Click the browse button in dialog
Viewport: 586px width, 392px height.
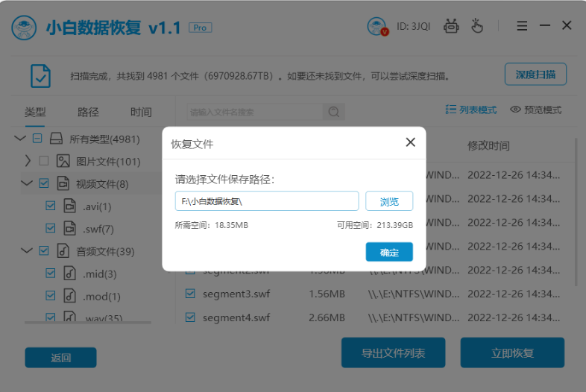tap(389, 201)
